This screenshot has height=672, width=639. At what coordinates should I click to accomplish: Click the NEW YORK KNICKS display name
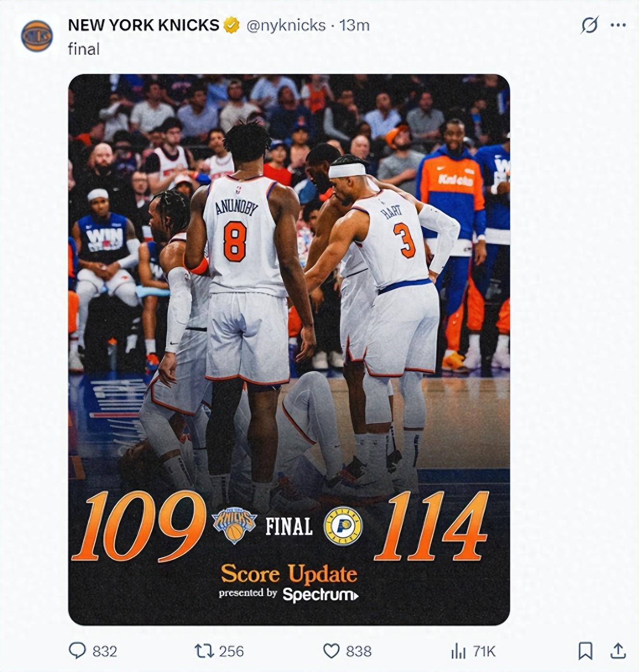143,25
